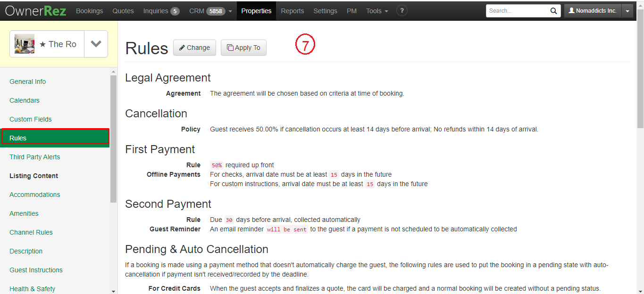Open the help question mark icon

coord(401,10)
